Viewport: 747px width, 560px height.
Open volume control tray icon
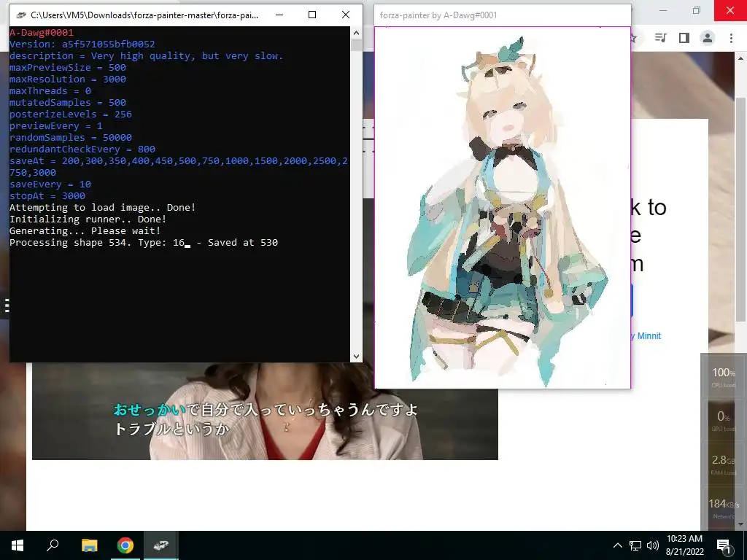653,545
